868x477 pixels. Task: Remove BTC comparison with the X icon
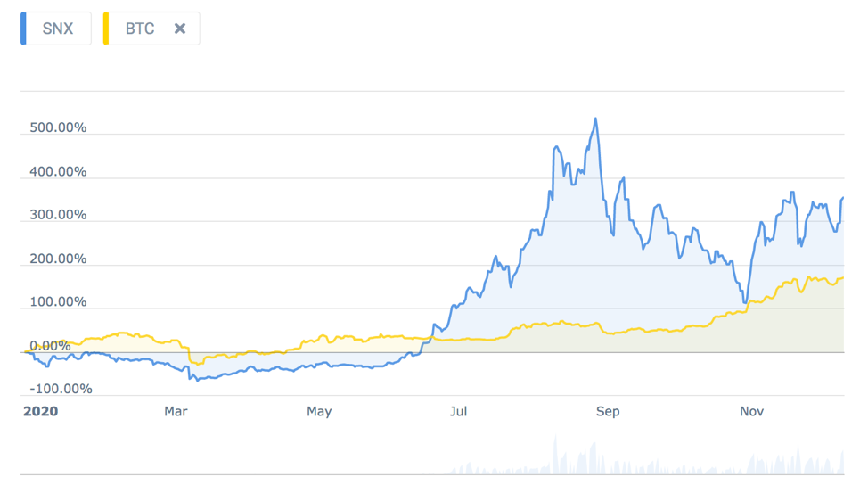pyautogui.click(x=180, y=29)
